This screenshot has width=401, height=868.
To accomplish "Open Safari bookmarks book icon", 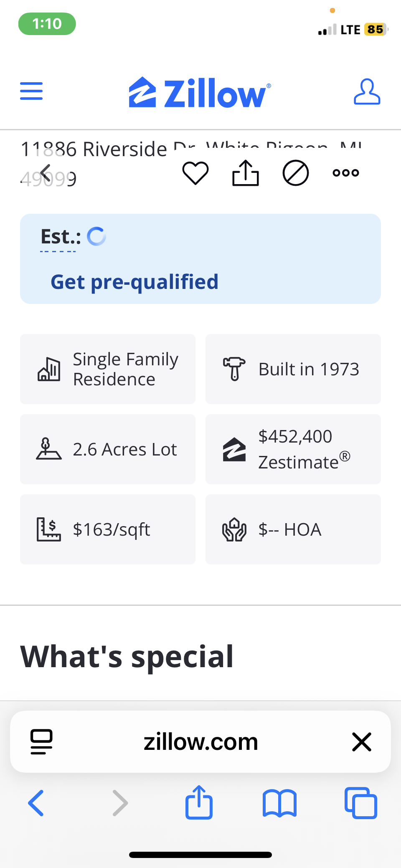I will pos(279,803).
